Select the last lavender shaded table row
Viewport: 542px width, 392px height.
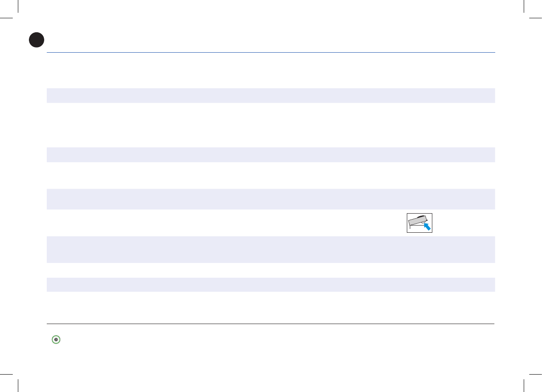[270, 285]
